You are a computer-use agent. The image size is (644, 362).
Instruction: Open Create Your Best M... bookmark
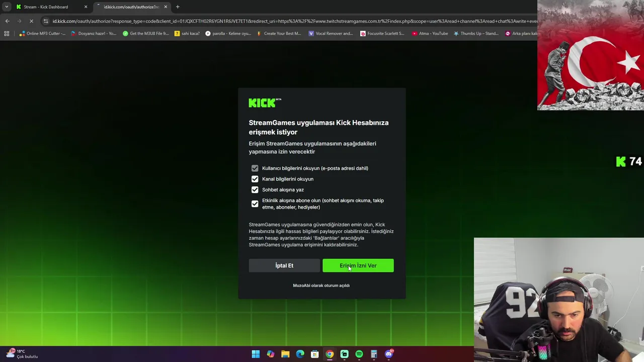(x=279, y=34)
